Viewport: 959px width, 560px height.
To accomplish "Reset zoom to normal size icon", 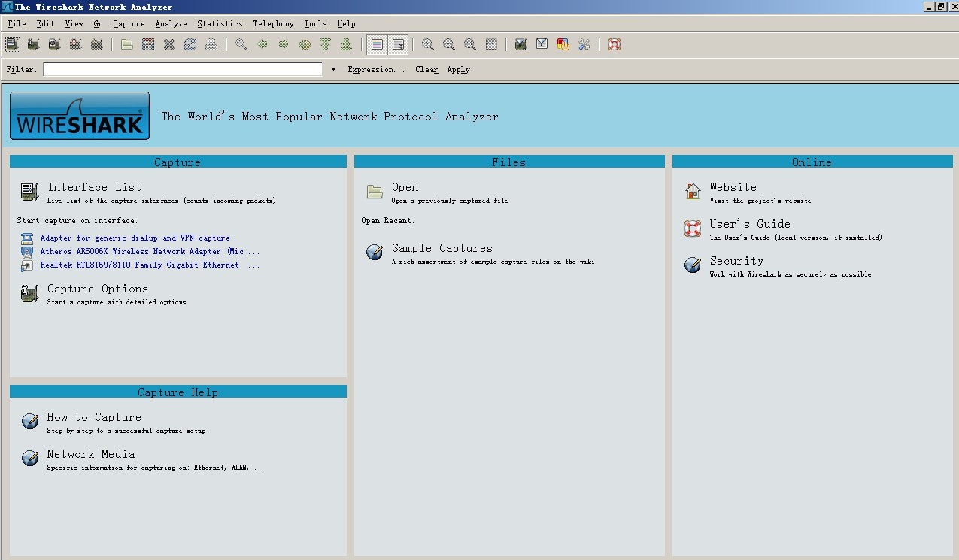I will tap(470, 44).
